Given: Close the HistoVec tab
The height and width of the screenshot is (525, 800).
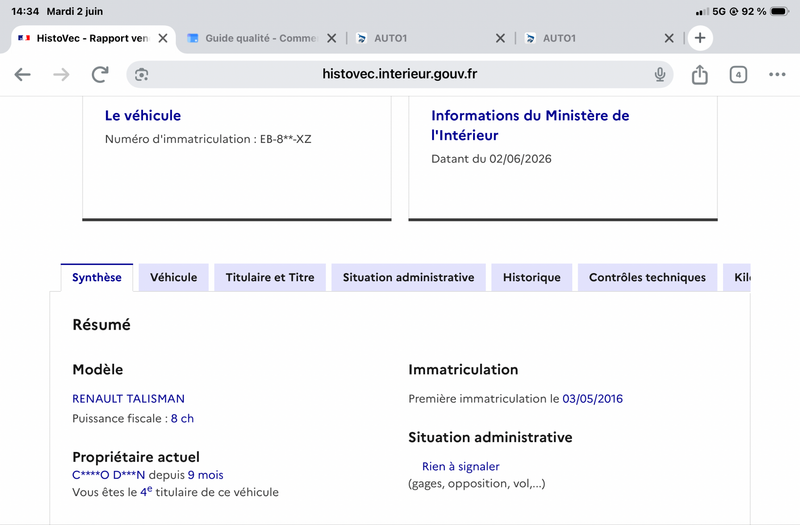Looking at the screenshot, I should pyautogui.click(x=163, y=38).
